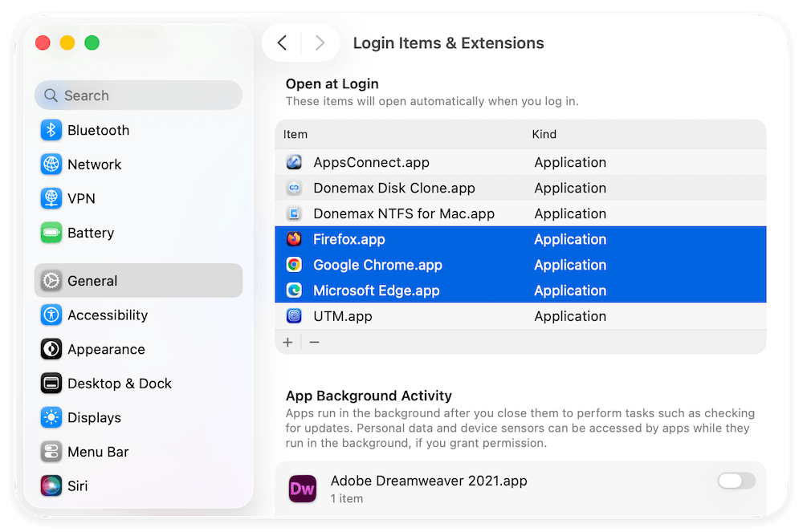Open Siri settings pane
803x532 pixels.
138,485
